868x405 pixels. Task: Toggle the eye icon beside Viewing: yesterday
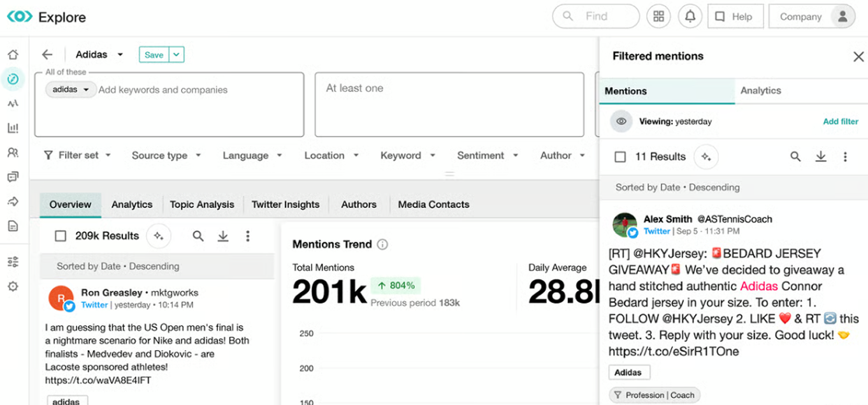tap(621, 121)
